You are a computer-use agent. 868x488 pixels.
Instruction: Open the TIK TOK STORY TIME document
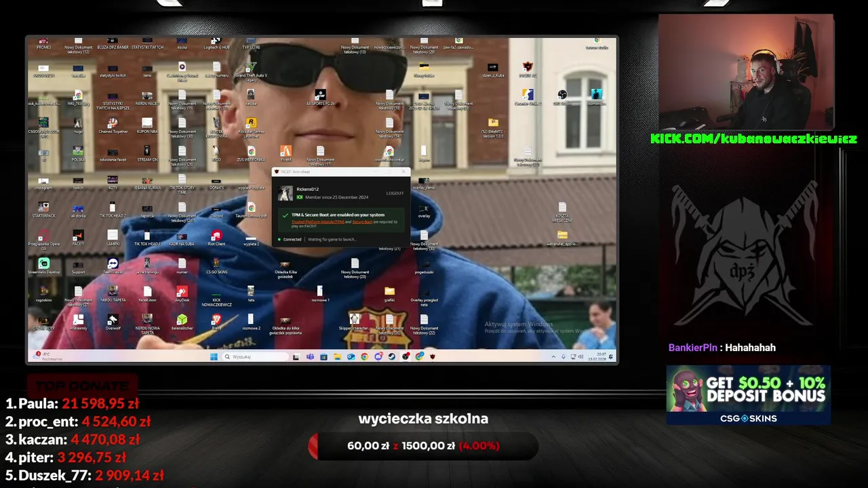point(182,184)
